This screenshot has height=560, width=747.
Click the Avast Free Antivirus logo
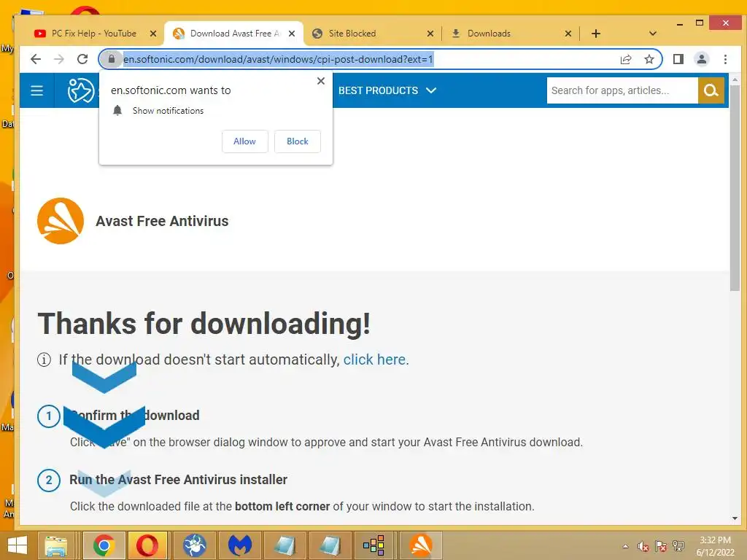pos(61,221)
